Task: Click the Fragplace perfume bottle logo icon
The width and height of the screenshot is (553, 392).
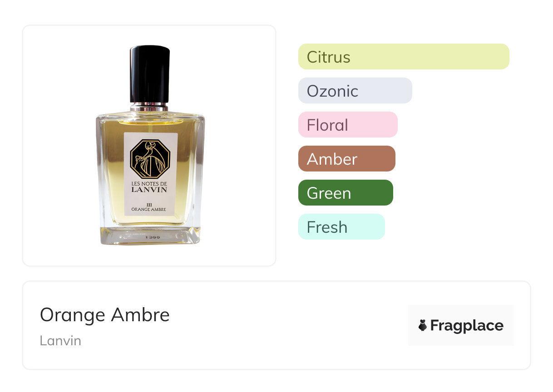Action: tap(423, 325)
